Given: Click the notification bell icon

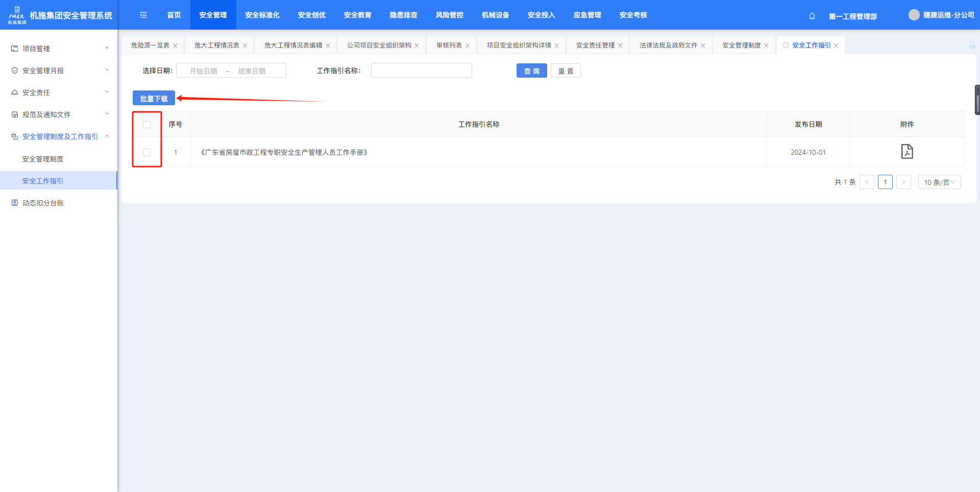Looking at the screenshot, I should (812, 16).
